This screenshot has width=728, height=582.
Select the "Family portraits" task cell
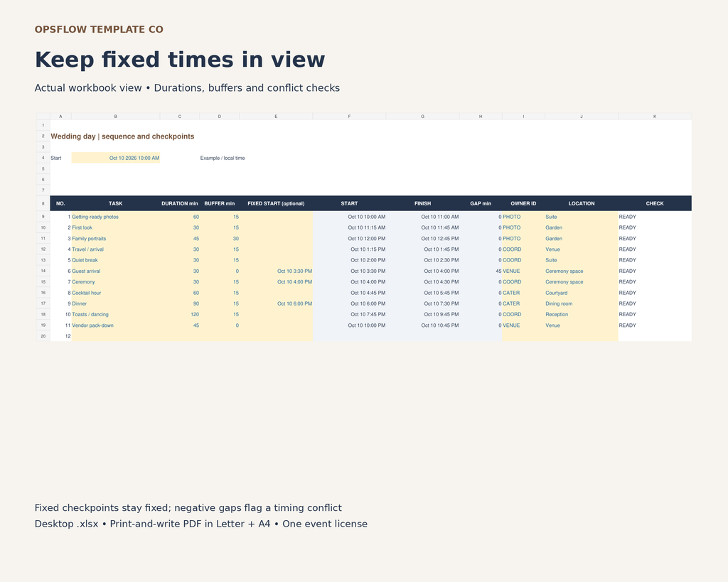coord(116,239)
